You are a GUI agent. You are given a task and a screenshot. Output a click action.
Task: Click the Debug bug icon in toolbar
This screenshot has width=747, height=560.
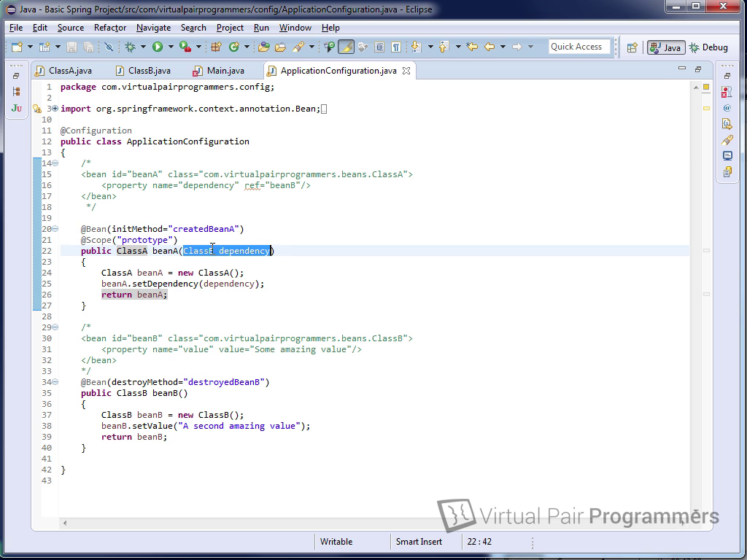click(x=130, y=47)
